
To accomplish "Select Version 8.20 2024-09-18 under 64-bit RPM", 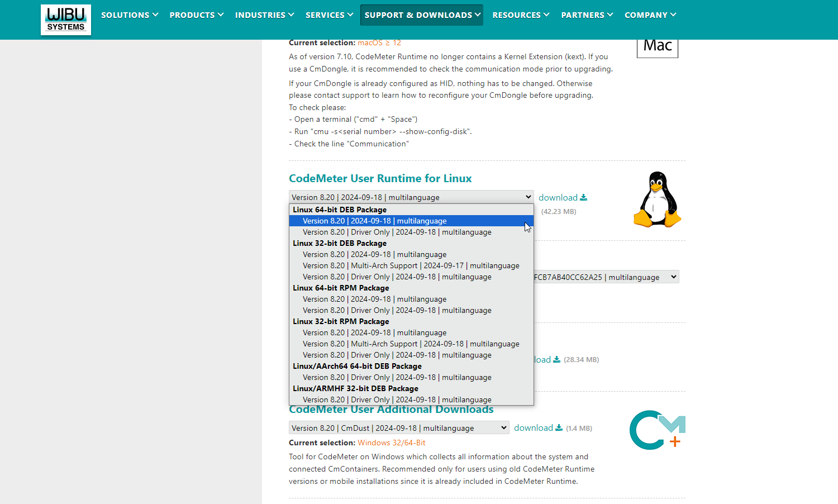I will tap(411, 299).
